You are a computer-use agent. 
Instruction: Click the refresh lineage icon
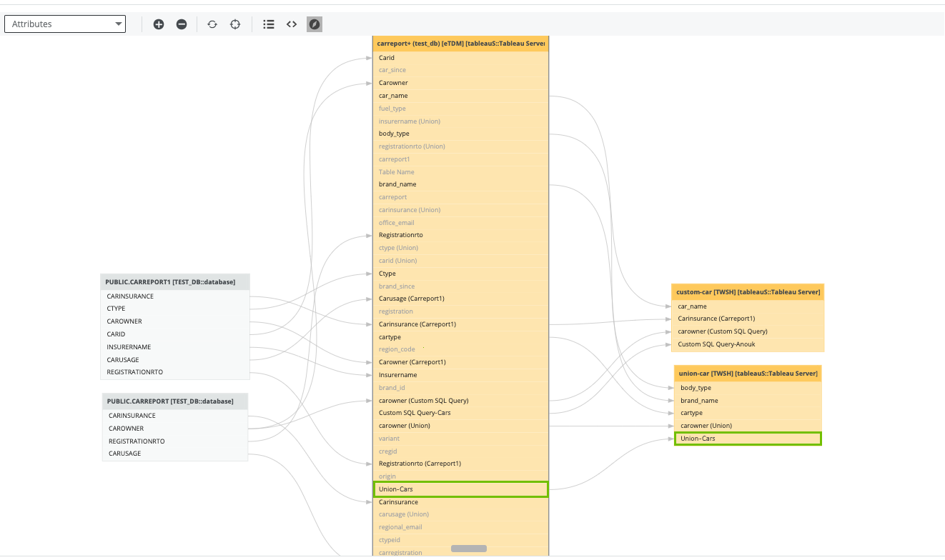pos(212,24)
